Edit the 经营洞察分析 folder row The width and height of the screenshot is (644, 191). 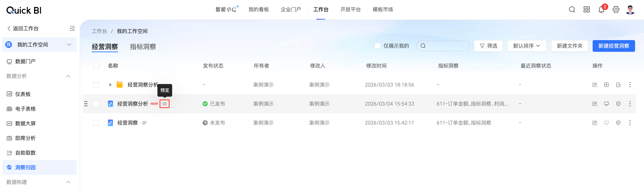tap(595, 85)
